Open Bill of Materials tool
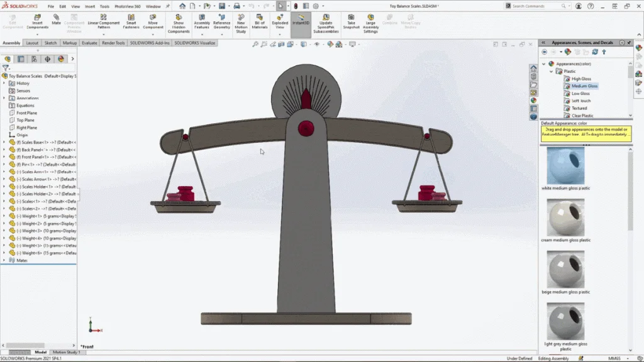 [x=260, y=21]
